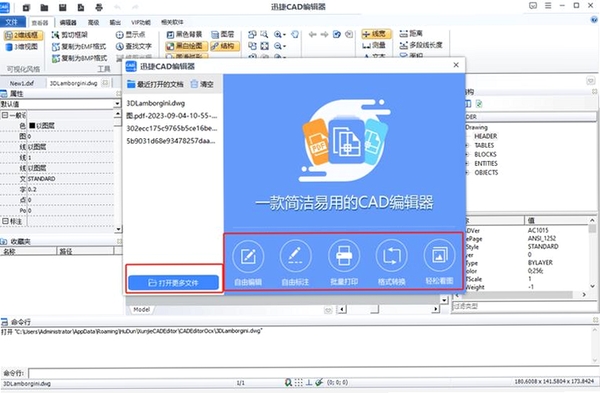The image size is (600, 393).
Task: Click the feedback icon in the title bar
Action: click(533, 6)
